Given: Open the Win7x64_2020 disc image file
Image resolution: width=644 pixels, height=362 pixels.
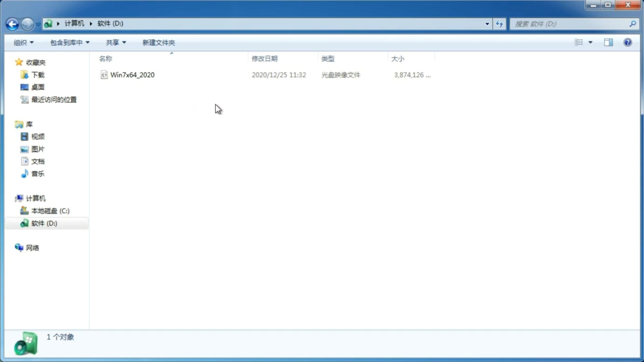Looking at the screenshot, I should 132,75.
